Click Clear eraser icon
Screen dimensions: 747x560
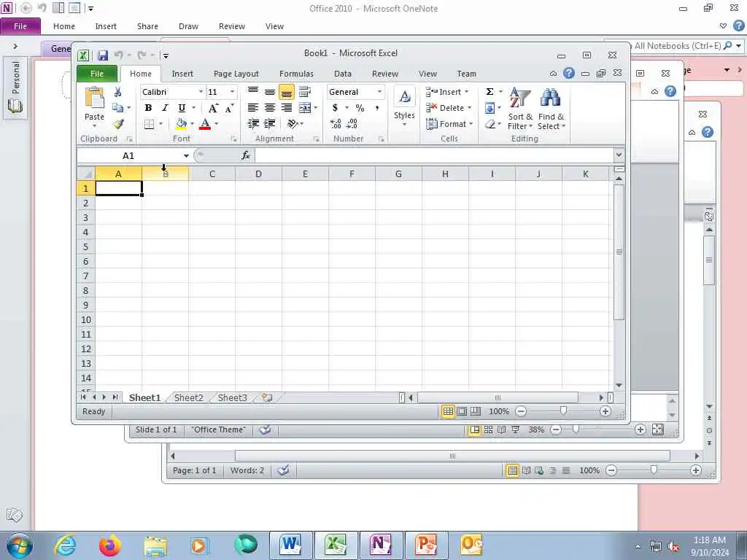(x=489, y=124)
